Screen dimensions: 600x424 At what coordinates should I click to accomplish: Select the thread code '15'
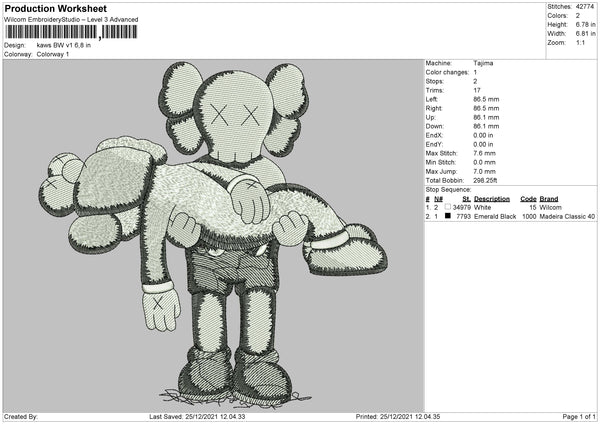533,207
